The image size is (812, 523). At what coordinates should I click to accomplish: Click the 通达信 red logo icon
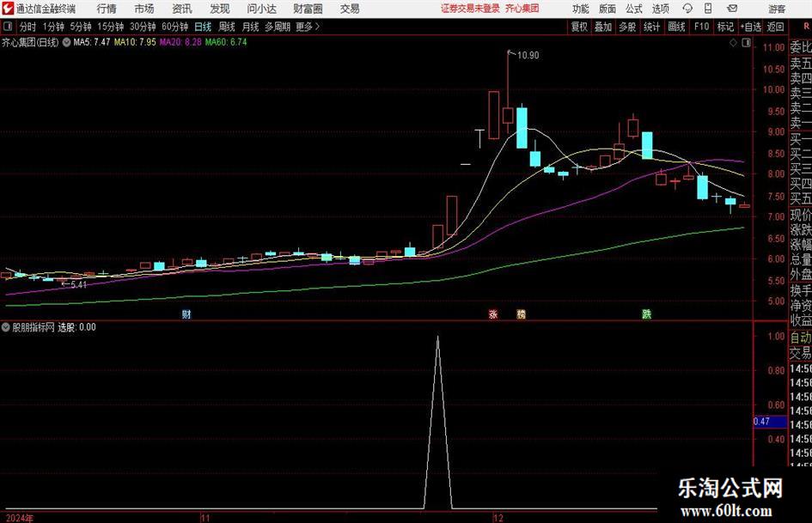[8, 9]
